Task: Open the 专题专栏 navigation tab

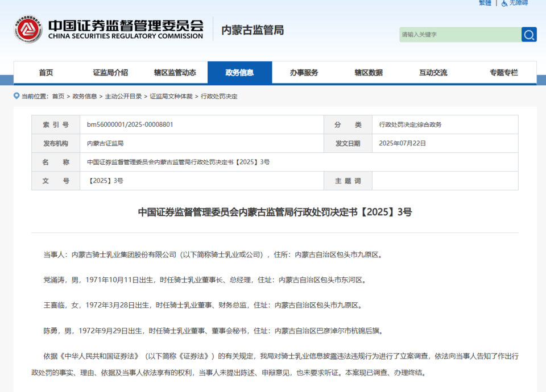Action: (x=504, y=73)
